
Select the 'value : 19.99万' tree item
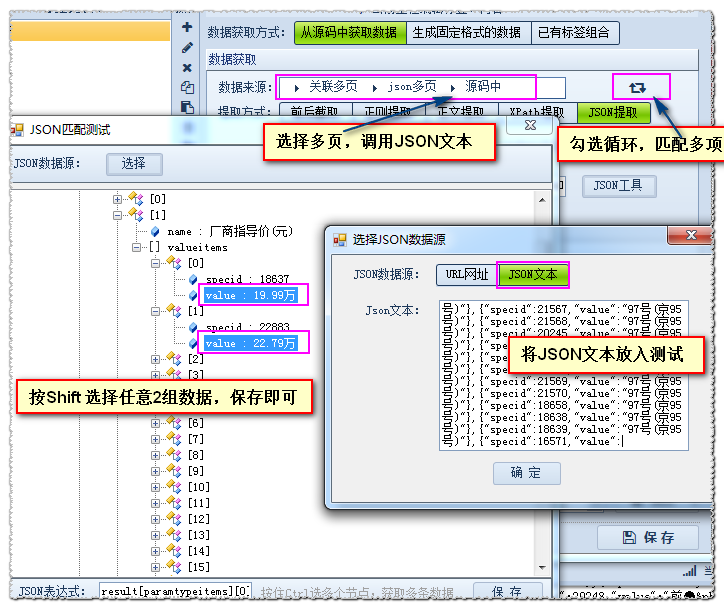click(x=250, y=295)
